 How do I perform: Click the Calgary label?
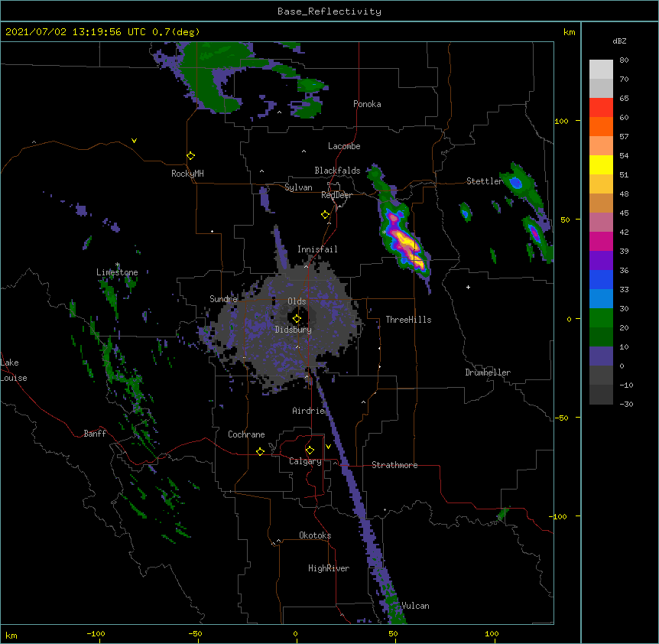click(x=305, y=461)
